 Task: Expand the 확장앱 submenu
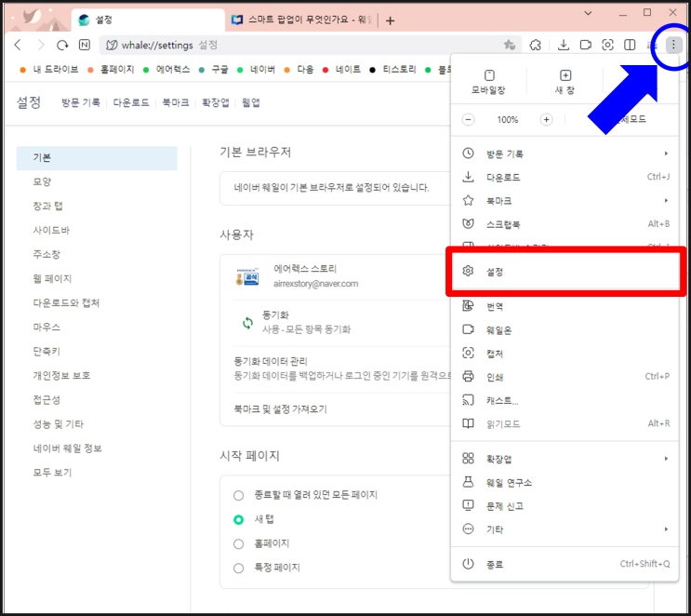tap(565, 459)
